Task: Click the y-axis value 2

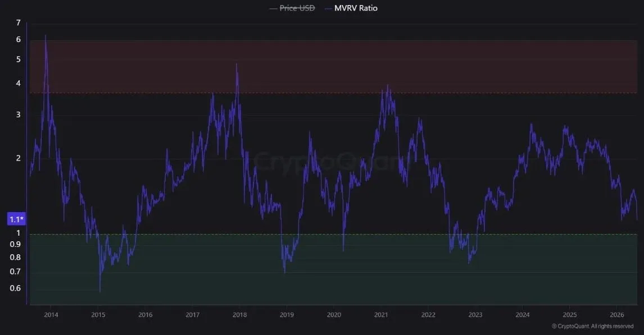Action: click(18, 158)
